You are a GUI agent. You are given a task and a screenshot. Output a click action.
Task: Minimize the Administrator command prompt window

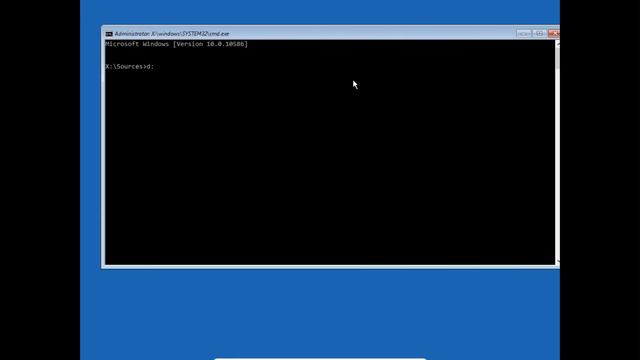pos(524,33)
